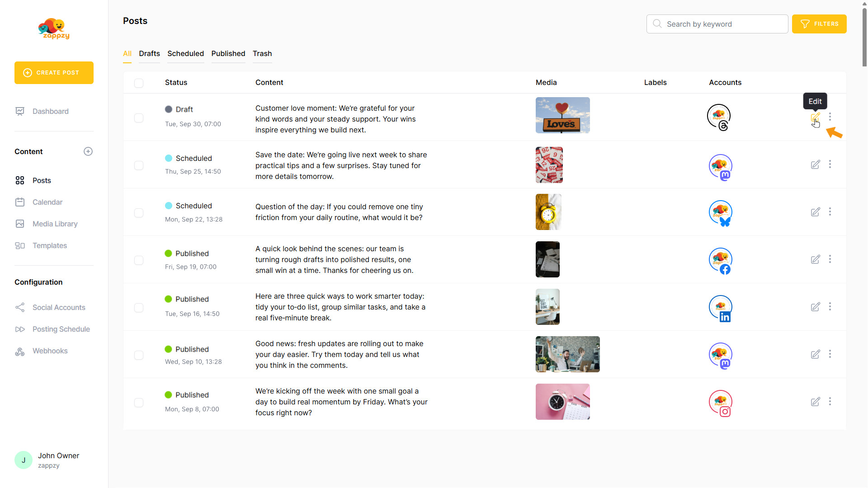Edit the Sep 25 scheduled post
Screen dimensions: 868x488
[x=815, y=164]
